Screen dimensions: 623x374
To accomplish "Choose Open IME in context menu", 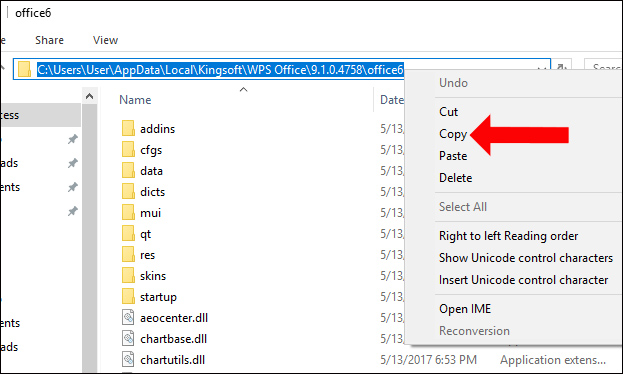I will point(465,309).
